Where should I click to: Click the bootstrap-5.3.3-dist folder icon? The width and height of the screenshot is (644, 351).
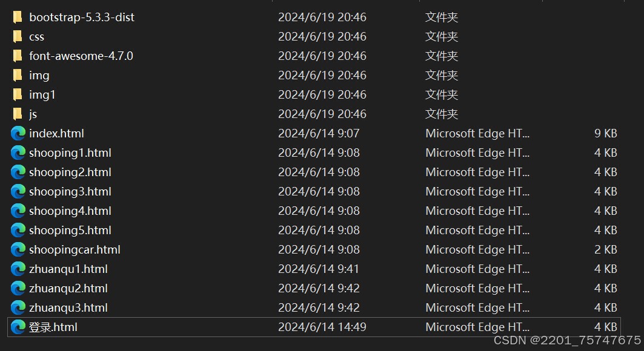[x=18, y=17]
